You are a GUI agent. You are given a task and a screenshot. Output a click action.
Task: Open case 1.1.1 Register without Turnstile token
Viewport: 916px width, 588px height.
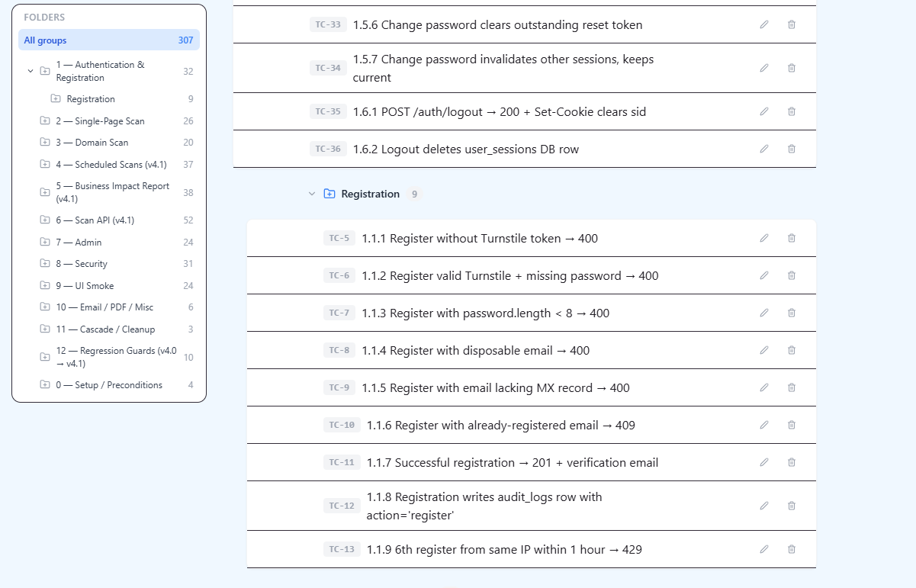[480, 238]
